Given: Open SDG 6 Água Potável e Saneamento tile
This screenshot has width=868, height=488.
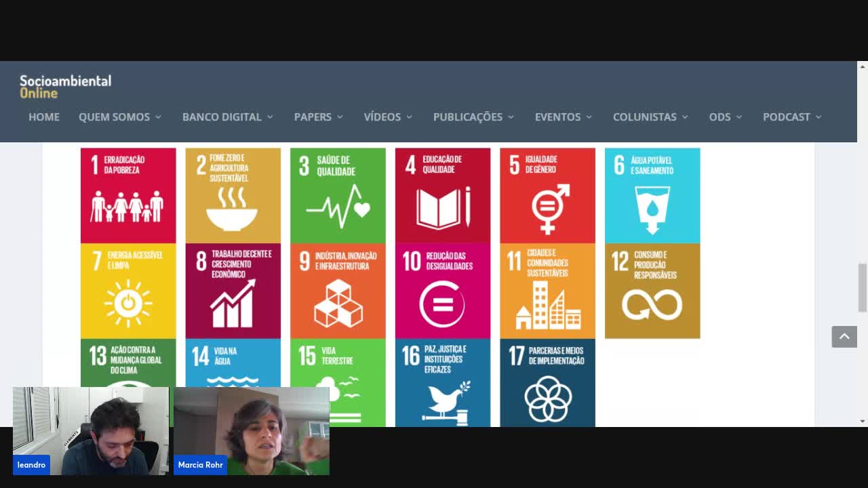Looking at the screenshot, I should pos(652,196).
